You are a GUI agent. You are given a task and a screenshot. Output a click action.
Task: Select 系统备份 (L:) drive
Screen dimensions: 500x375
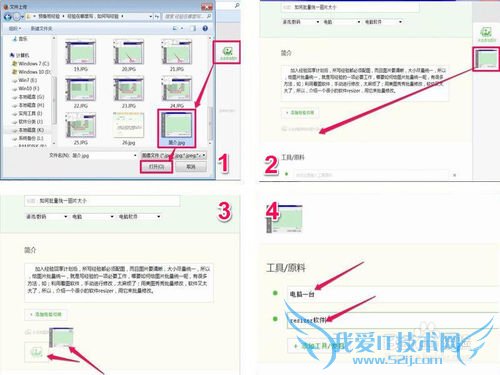coord(28,138)
